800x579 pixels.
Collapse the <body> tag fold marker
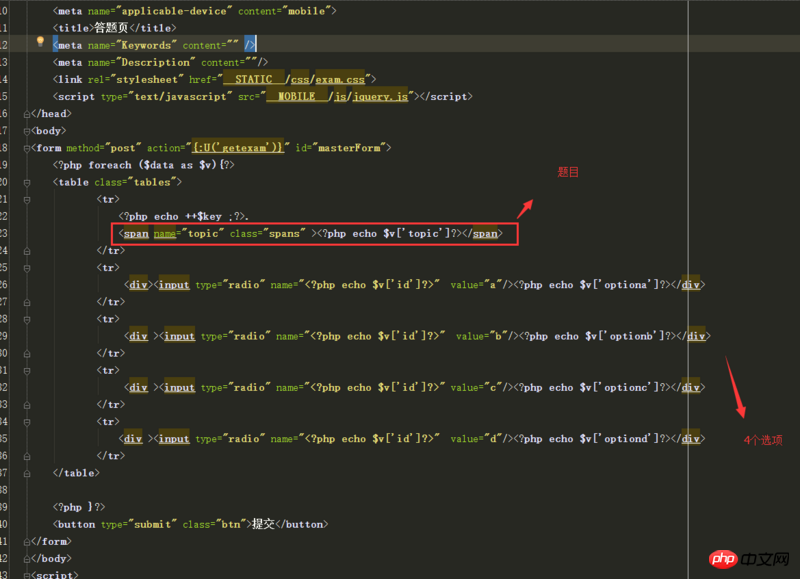[27, 131]
